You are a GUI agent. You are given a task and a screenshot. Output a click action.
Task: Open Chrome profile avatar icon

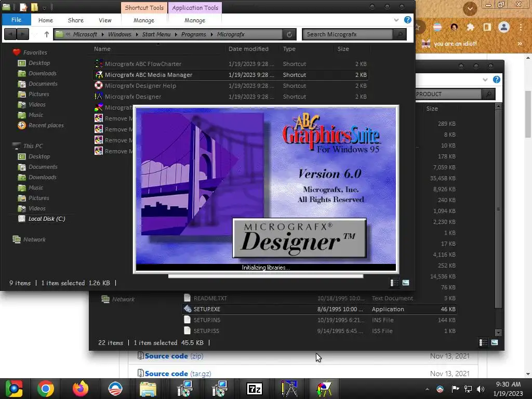[x=504, y=27]
